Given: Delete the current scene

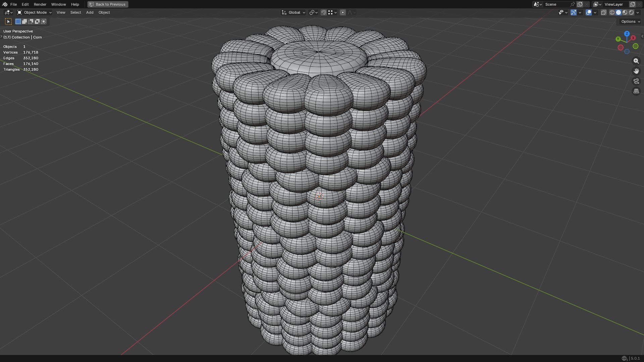Looking at the screenshot, I should [587, 4].
